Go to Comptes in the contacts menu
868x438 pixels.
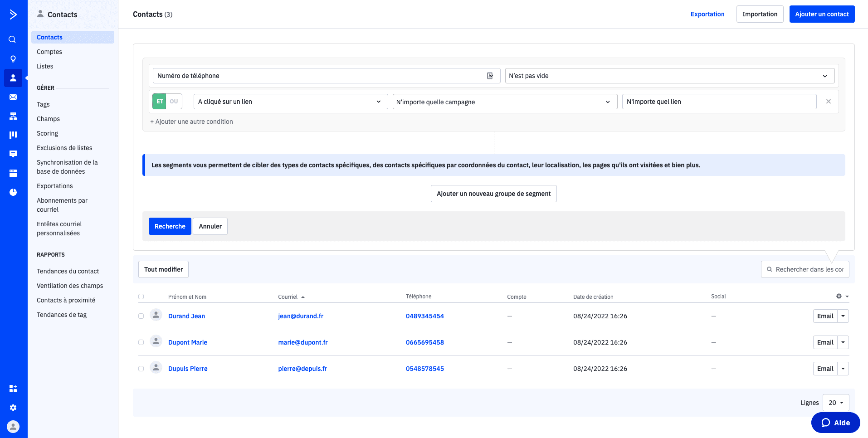[49, 52]
